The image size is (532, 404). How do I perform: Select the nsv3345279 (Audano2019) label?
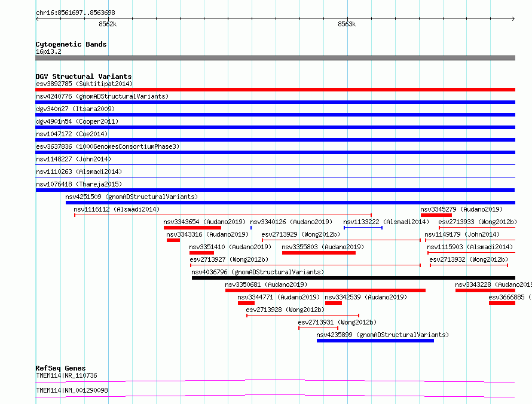tap(461, 209)
